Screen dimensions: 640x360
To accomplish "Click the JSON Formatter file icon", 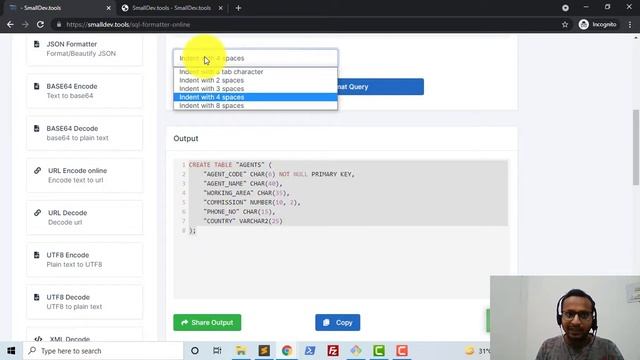I will click(x=37, y=44).
